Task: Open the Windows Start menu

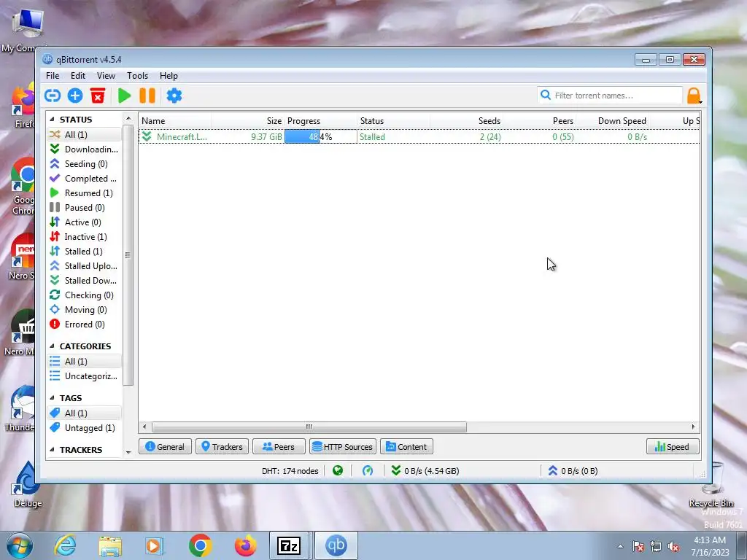Action: coord(19,545)
